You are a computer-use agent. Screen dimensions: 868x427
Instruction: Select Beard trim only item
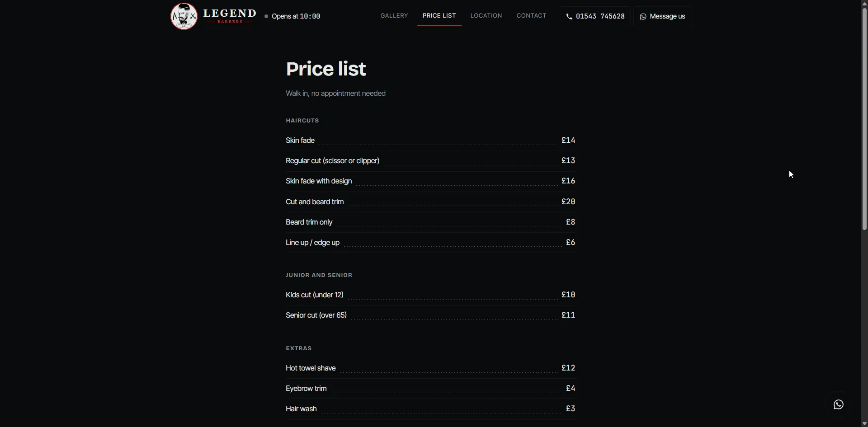pyautogui.click(x=430, y=222)
